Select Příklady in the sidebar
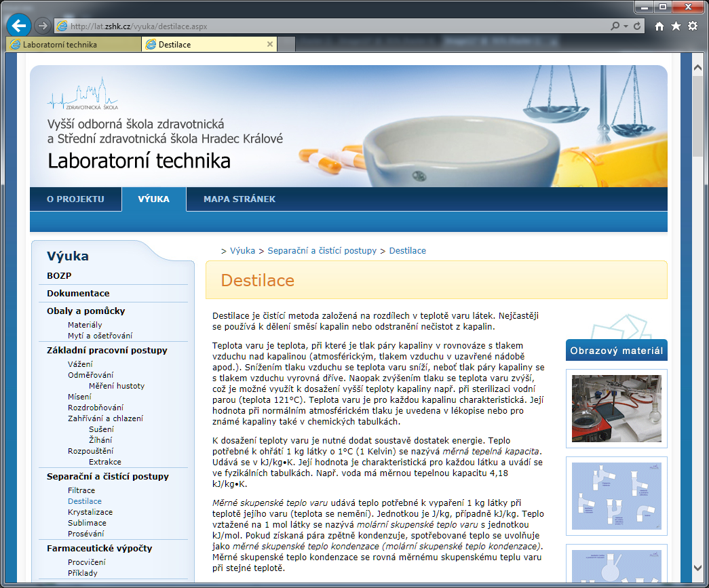The height and width of the screenshot is (588, 709). (82, 573)
